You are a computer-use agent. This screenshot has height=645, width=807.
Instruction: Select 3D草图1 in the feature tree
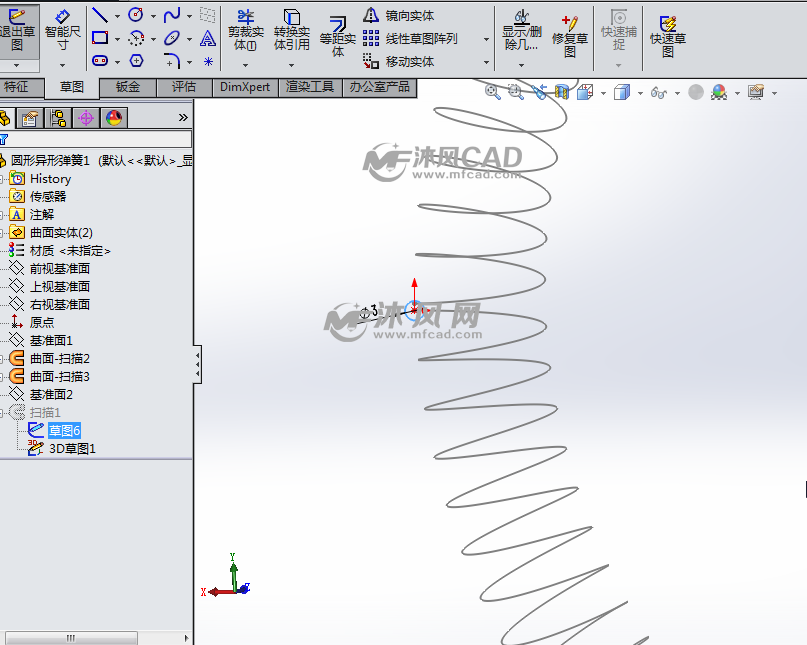point(72,448)
